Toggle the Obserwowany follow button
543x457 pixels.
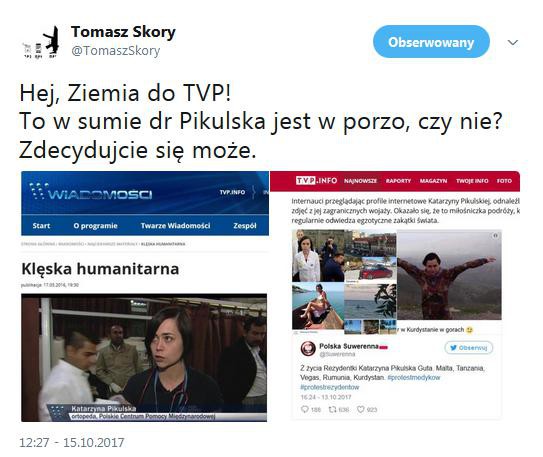pos(431,42)
